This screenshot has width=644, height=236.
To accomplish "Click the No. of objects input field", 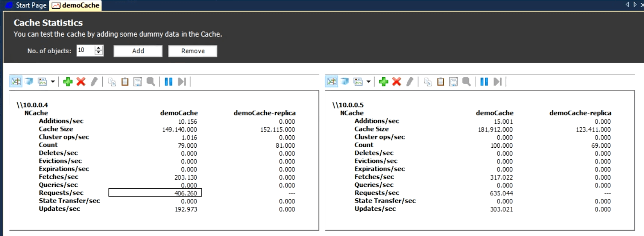I will click(x=85, y=50).
